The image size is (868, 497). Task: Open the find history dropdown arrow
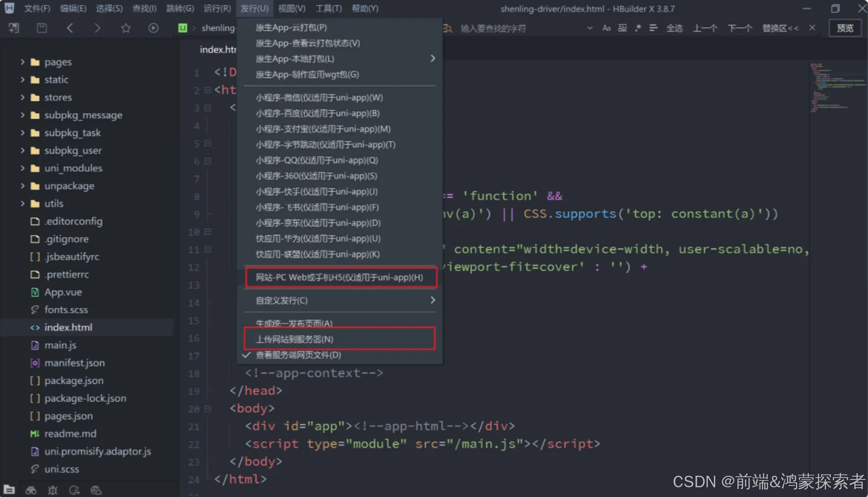click(x=589, y=28)
